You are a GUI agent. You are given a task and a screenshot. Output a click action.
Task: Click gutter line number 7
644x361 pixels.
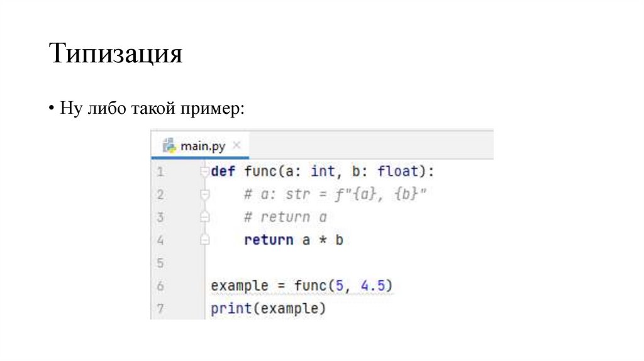click(160, 309)
